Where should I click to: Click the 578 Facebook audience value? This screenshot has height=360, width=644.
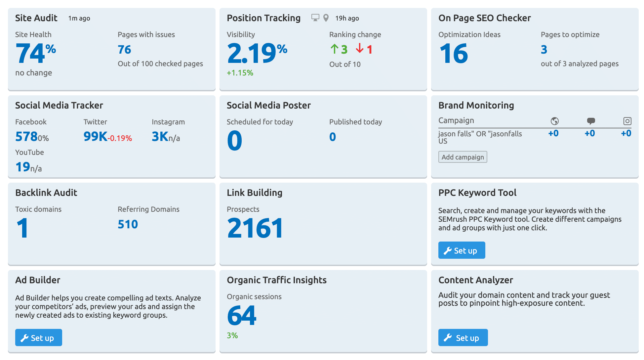click(x=26, y=137)
